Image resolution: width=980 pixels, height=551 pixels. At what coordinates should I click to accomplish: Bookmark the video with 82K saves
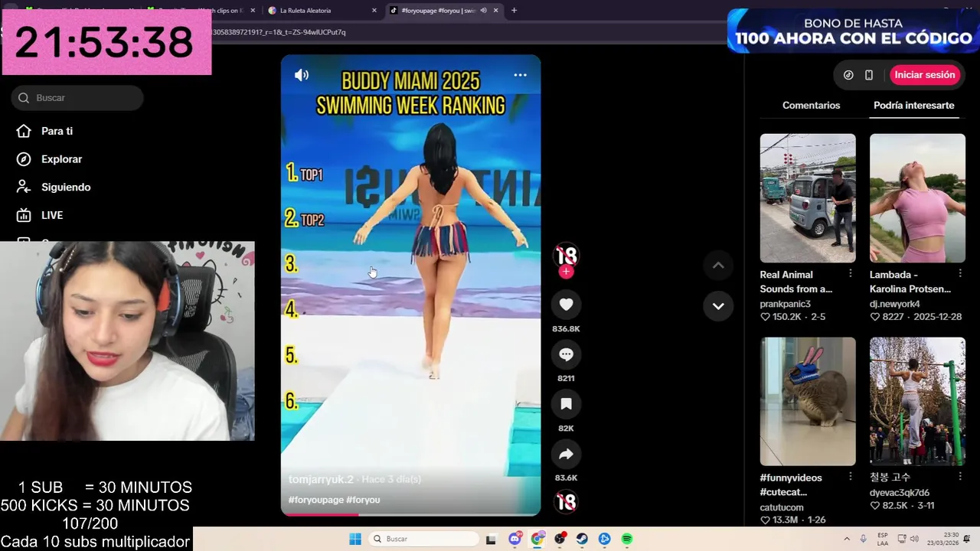tap(566, 404)
